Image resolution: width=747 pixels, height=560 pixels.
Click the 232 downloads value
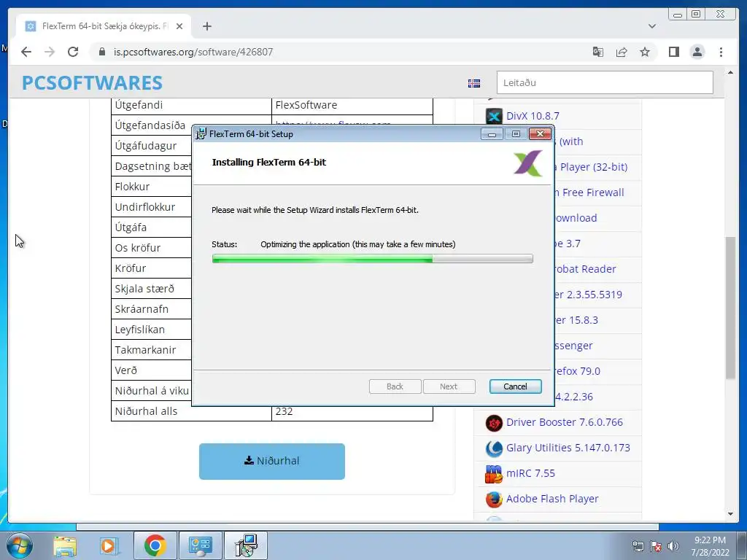[x=284, y=411]
